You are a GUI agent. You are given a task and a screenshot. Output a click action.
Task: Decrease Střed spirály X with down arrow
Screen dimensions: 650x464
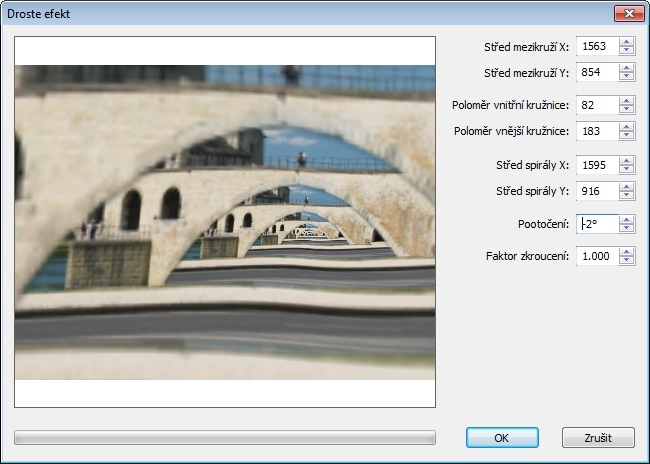click(x=627, y=170)
